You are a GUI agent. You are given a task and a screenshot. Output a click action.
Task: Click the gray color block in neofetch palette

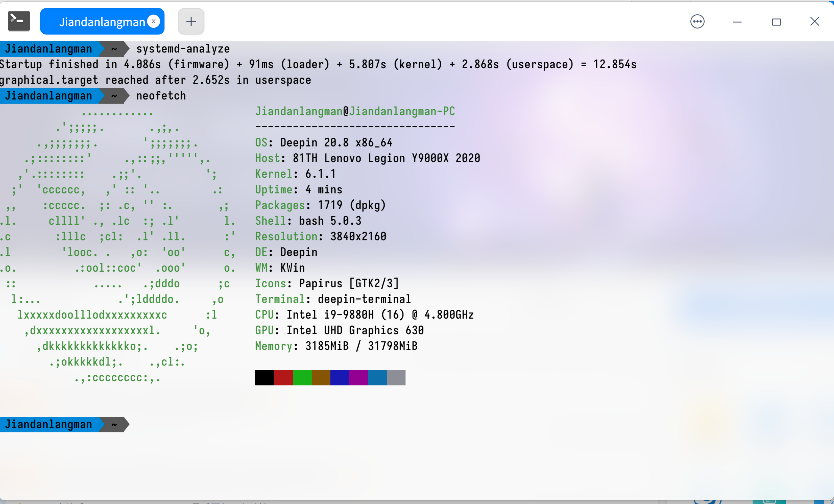point(396,377)
